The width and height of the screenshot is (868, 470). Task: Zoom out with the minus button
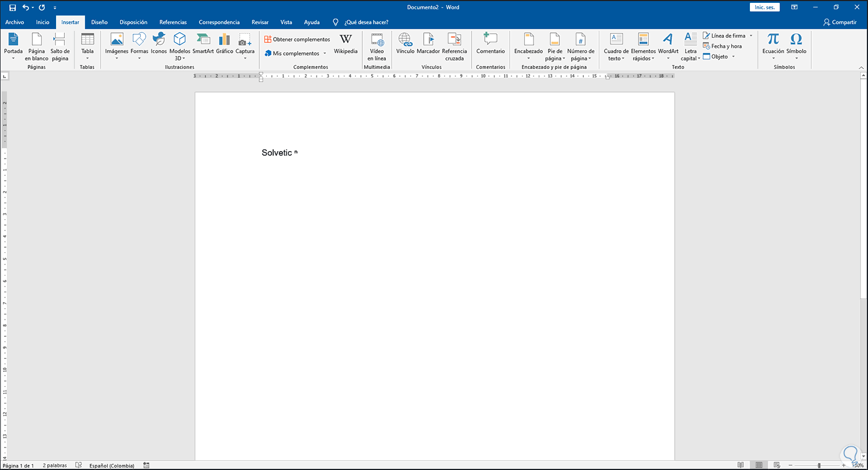tap(790, 465)
